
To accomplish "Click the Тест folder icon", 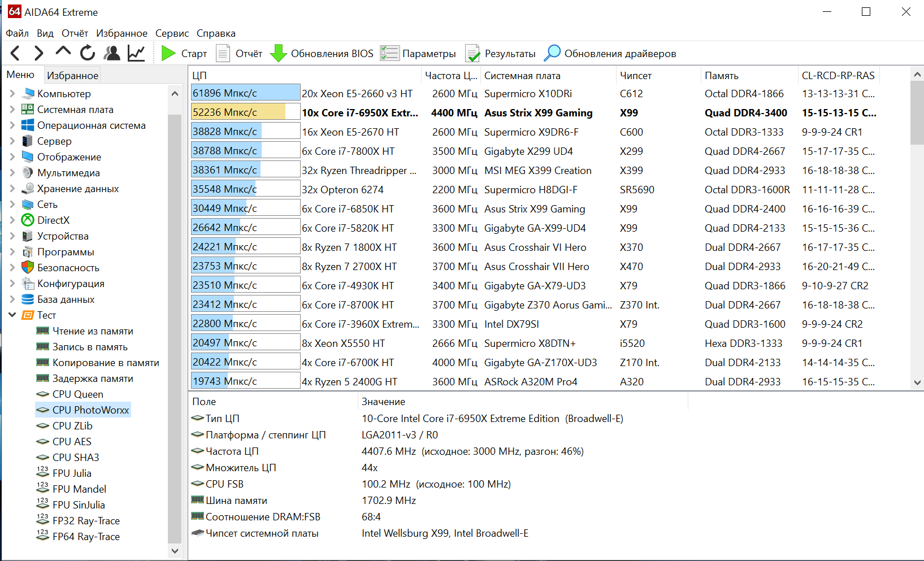I will pyautogui.click(x=28, y=315).
